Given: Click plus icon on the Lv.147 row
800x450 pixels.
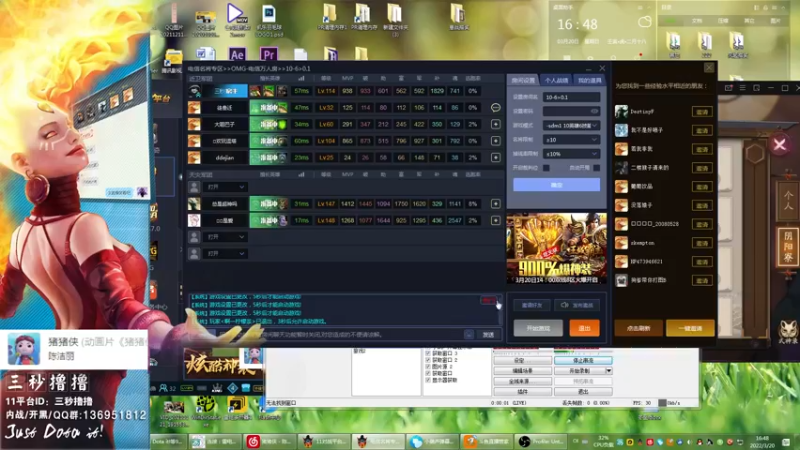Looking at the screenshot, I should 495,204.
